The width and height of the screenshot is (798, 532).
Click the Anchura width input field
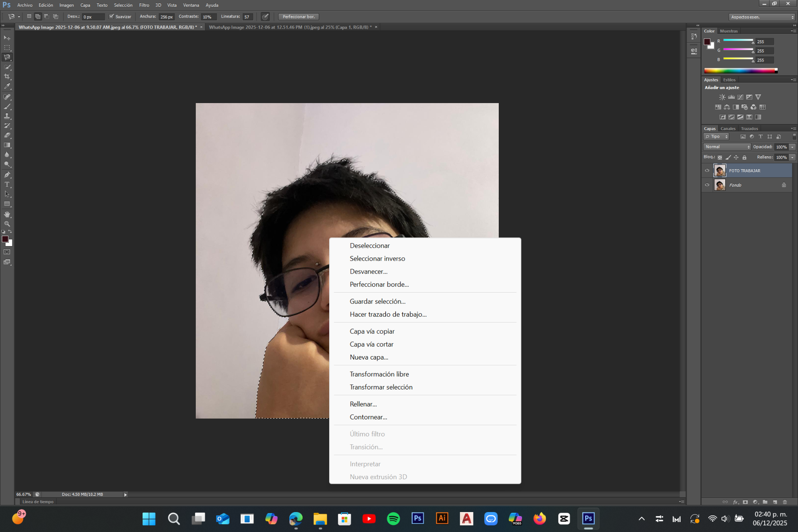coord(167,17)
